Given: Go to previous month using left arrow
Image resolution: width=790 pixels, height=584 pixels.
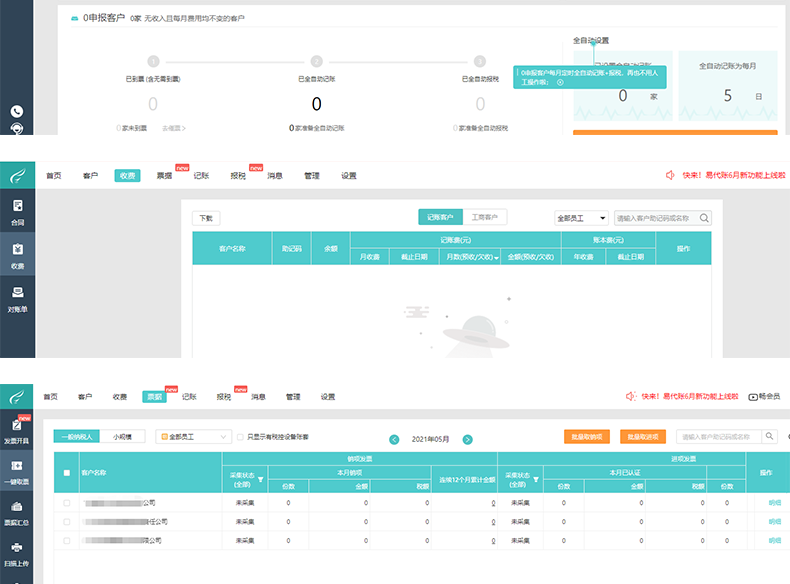Looking at the screenshot, I should pyautogui.click(x=394, y=439).
